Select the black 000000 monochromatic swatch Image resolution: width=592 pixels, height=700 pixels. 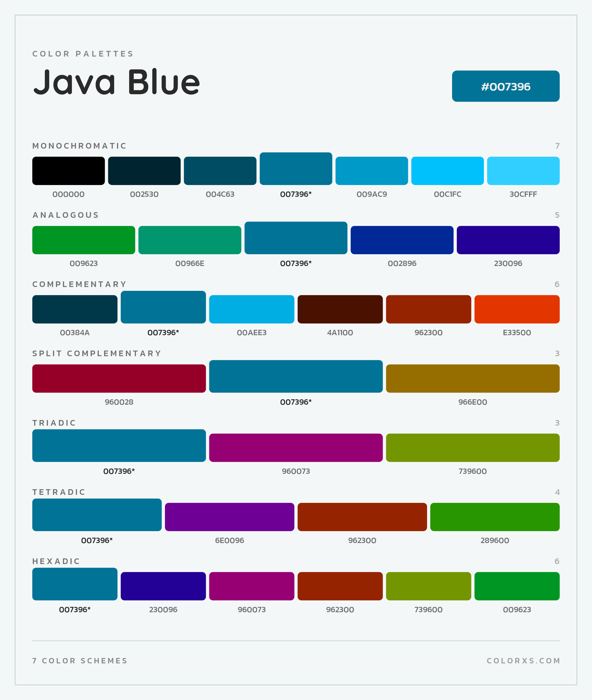(x=68, y=170)
